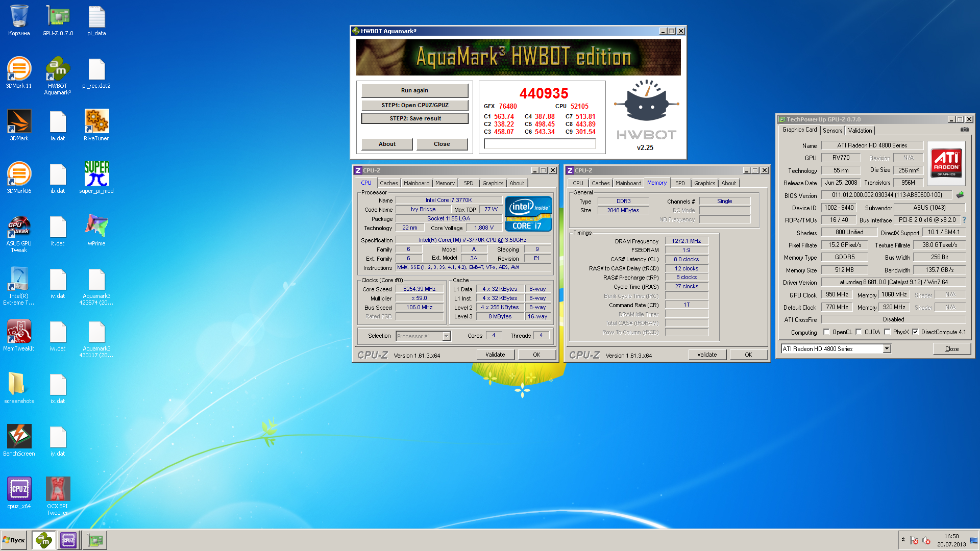
Task: Click GPU-Z BIOS save icon
Action: click(960, 195)
